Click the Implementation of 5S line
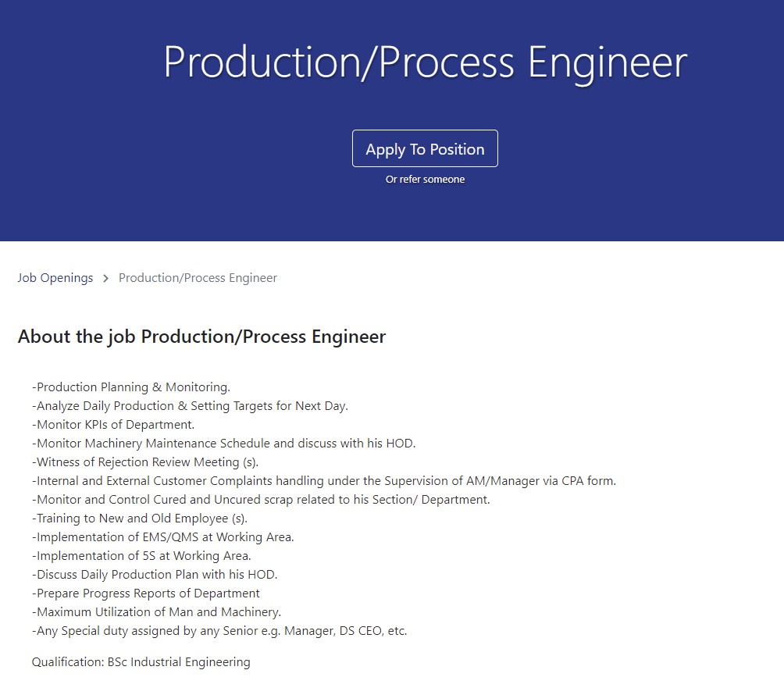Viewport: 784px width, 695px height. point(141,556)
